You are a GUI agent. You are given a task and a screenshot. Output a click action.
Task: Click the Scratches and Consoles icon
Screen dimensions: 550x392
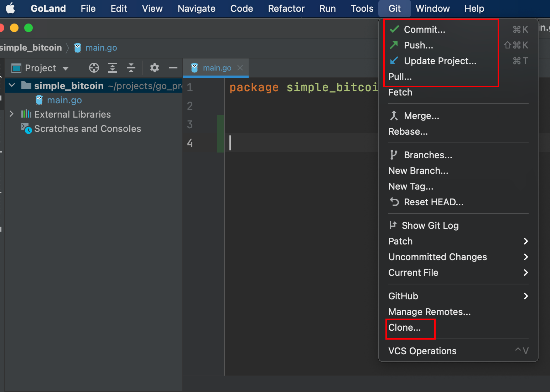coord(26,128)
